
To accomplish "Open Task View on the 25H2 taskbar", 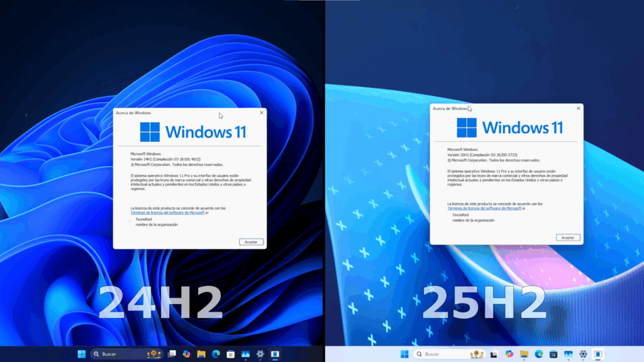I will pos(494,354).
